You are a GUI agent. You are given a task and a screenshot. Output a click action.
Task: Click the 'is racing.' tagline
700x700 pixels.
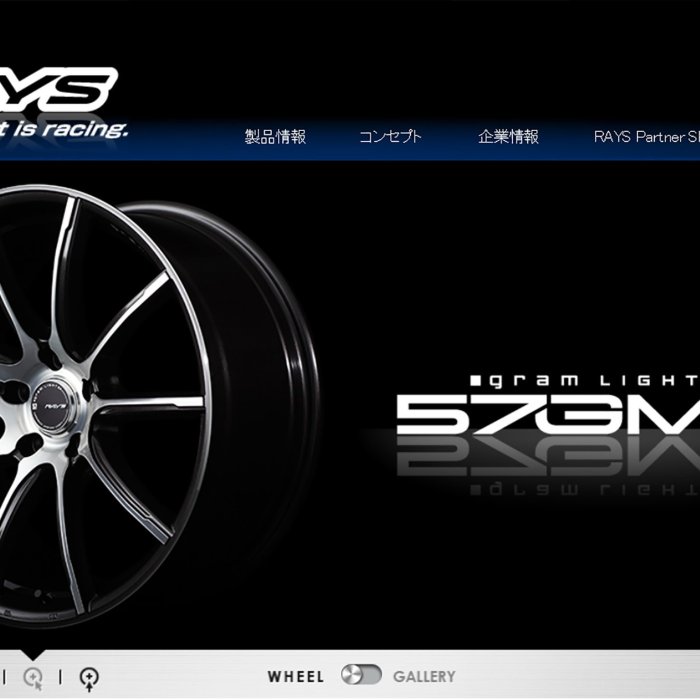(69, 129)
